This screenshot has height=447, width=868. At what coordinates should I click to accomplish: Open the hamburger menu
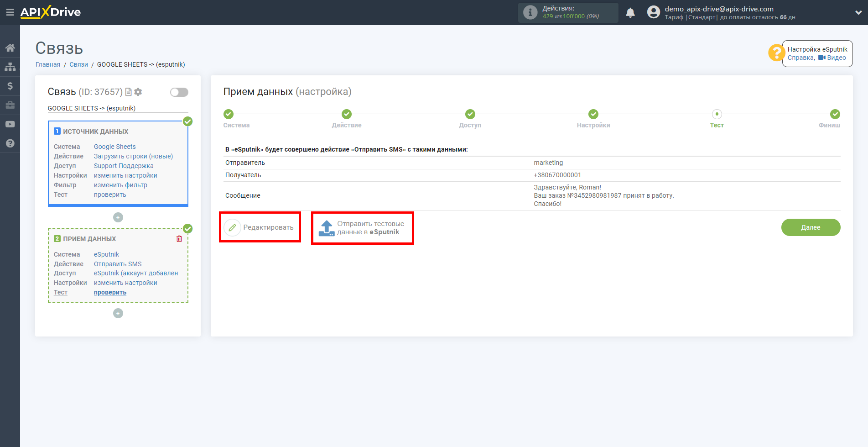click(10, 12)
